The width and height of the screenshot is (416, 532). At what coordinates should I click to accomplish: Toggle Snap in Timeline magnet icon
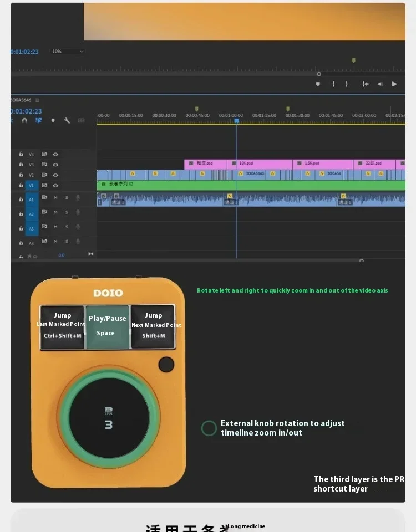[x=24, y=120]
